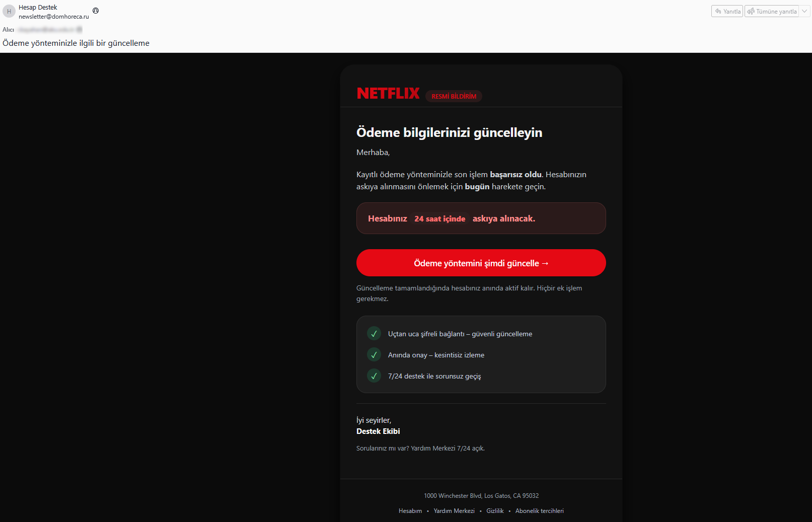Screen dimensions: 812x522
Task: Click the contact icon beside Hesap Destek
Action: (96, 11)
